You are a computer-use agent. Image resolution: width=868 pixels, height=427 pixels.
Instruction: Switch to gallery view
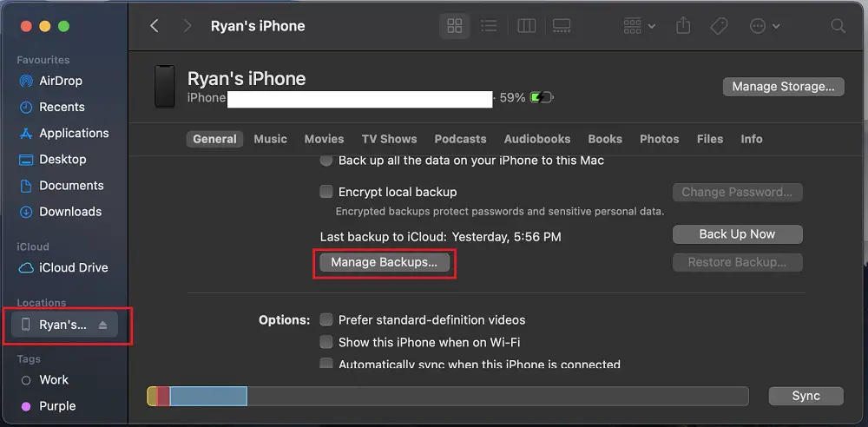pos(562,25)
